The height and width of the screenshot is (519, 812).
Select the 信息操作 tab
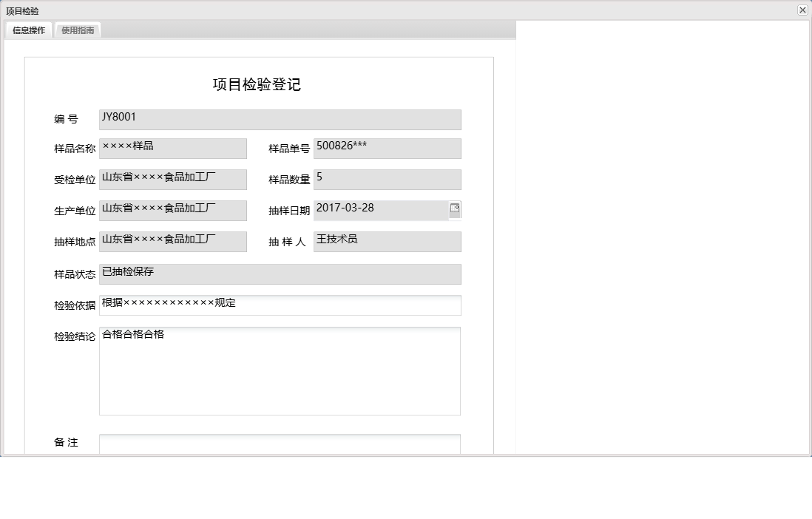pyautogui.click(x=27, y=30)
